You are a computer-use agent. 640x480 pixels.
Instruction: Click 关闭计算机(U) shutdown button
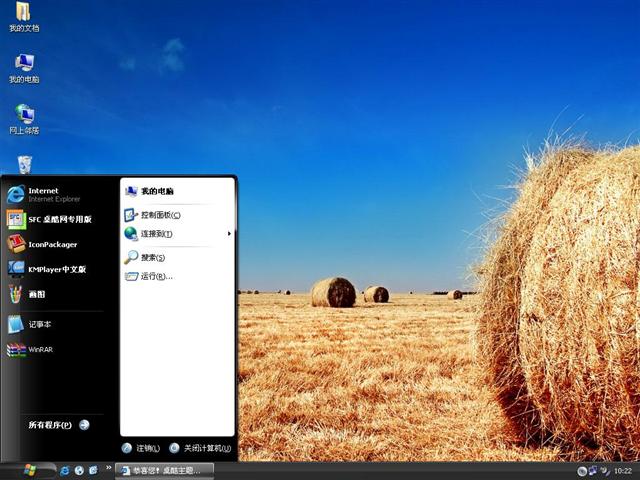(200, 448)
